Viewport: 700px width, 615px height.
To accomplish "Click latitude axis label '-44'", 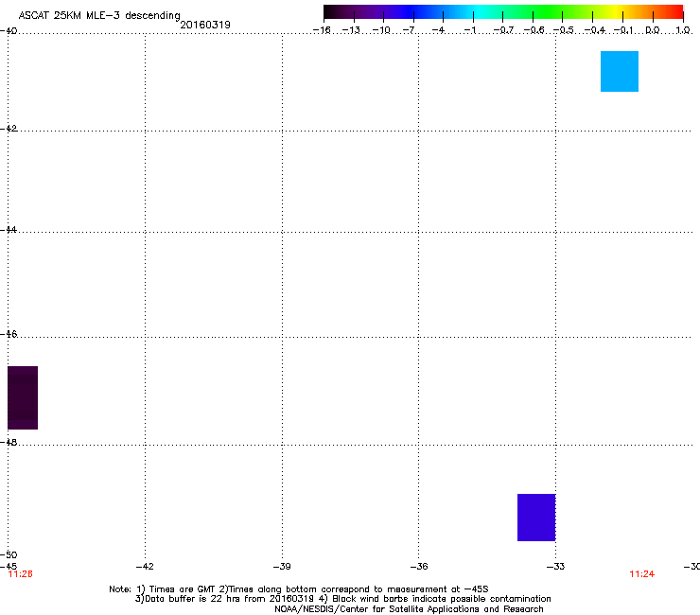I will pyautogui.click(x=9, y=230).
